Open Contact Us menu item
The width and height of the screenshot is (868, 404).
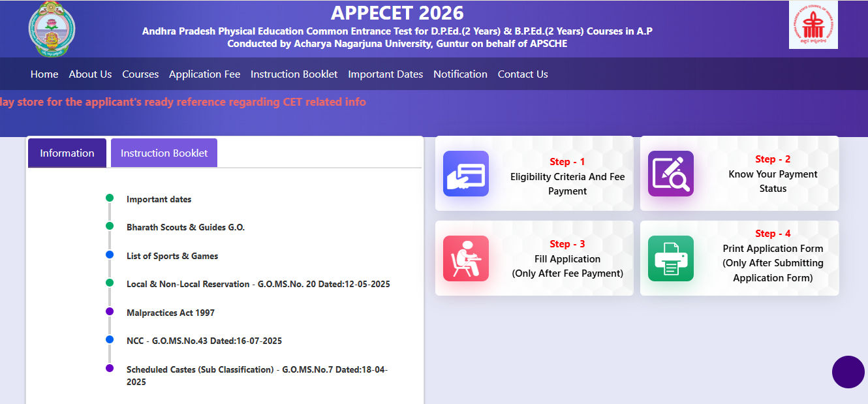pyautogui.click(x=523, y=74)
